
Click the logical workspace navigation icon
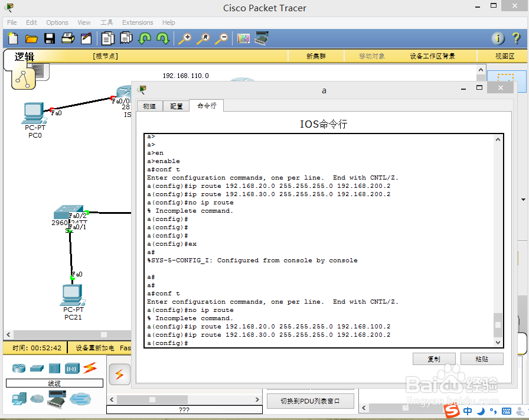23,80
